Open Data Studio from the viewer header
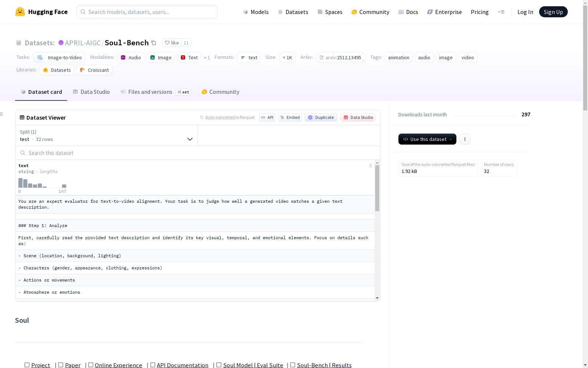This screenshot has height=368, width=588. 358,117
